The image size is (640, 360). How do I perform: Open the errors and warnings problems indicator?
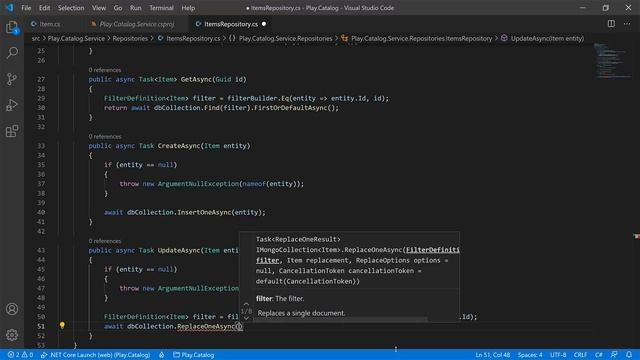tap(20, 355)
